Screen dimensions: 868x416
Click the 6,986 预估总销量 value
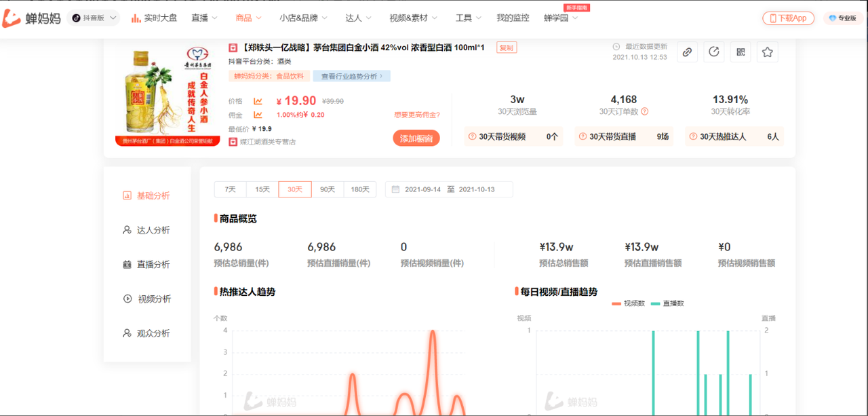[229, 247]
